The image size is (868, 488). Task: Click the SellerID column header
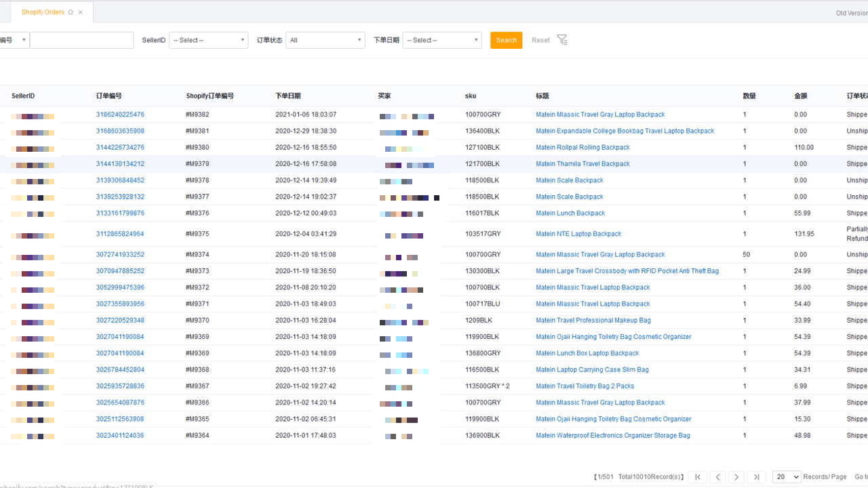23,96
